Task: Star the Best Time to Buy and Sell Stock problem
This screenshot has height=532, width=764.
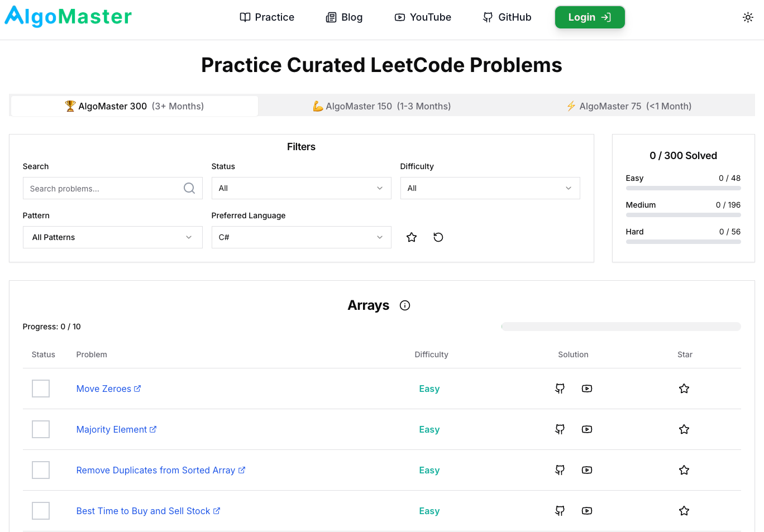Action: tap(684, 511)
